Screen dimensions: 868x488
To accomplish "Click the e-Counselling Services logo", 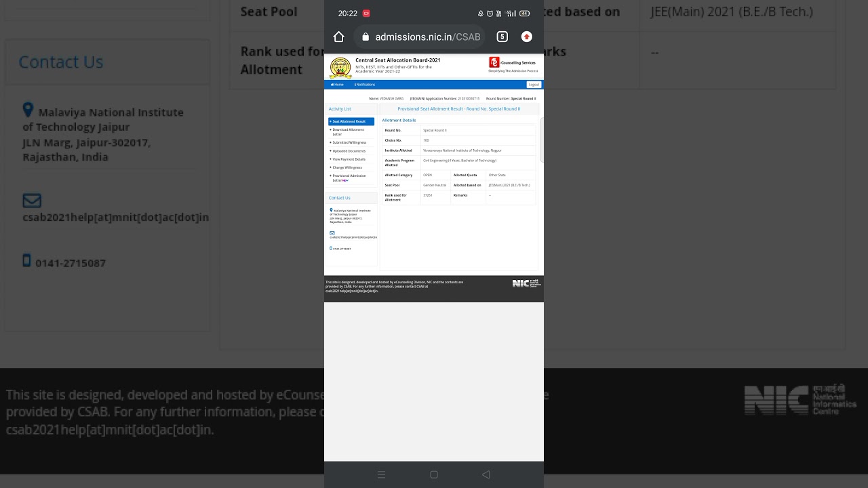I will [513, 65].
